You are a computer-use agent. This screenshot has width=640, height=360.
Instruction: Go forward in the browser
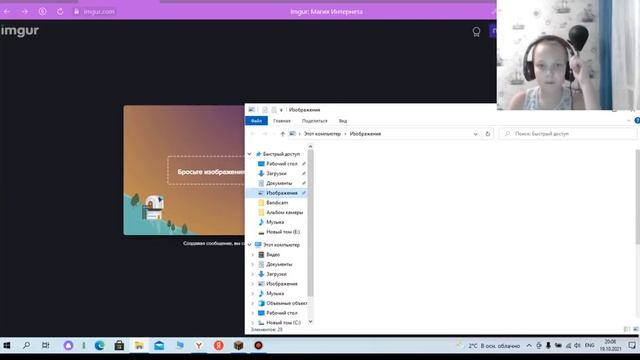click(25, 11)
